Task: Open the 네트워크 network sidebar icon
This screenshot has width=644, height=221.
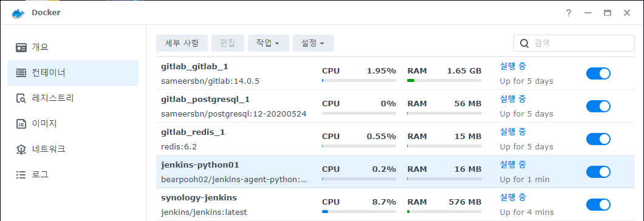Action: 21,149
